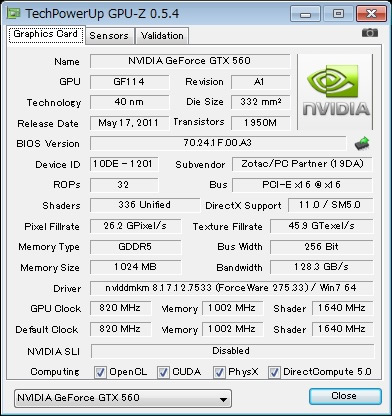This screenshot has width=392, height=416.
Task: Click the NVIDIA SLI value Disabled
Action: (232, 351)
